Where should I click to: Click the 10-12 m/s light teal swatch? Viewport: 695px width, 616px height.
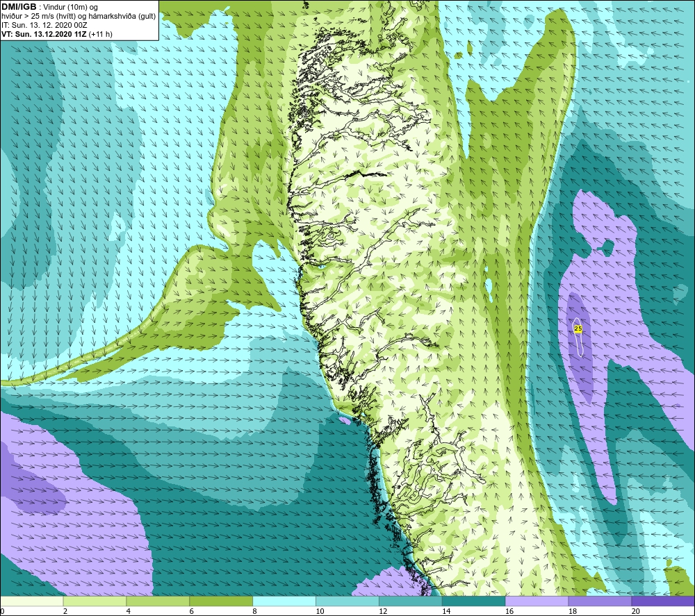[x=347, y=601]
